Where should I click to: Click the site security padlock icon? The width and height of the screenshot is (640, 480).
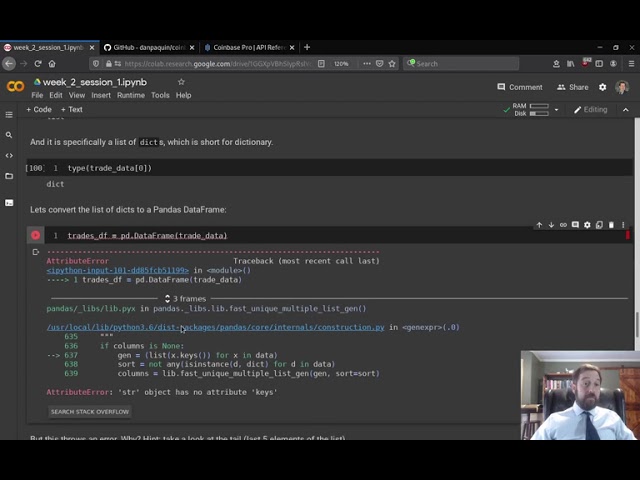pos(109,64)
